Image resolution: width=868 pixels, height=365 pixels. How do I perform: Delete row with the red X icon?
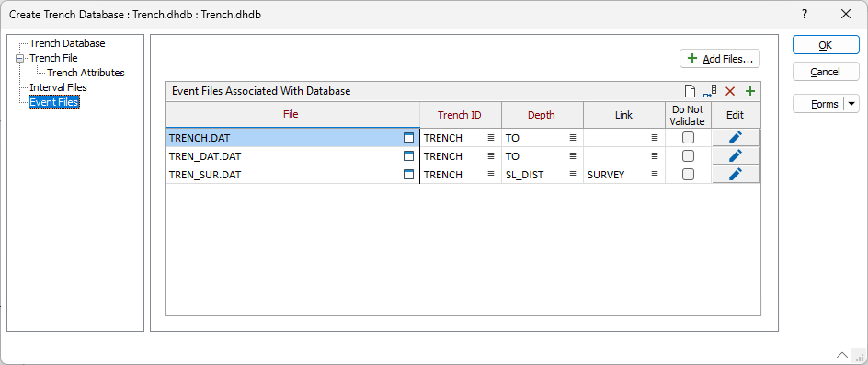730,91
